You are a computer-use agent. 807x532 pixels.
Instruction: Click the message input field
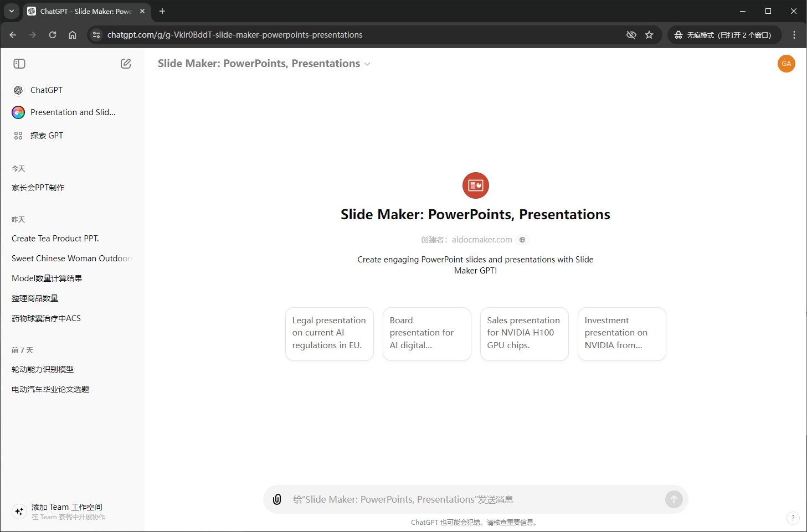471,499
